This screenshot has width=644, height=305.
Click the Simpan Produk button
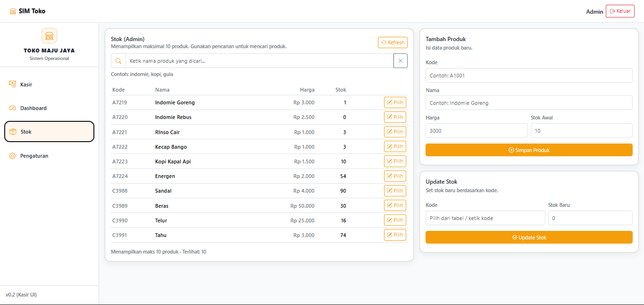529,150
